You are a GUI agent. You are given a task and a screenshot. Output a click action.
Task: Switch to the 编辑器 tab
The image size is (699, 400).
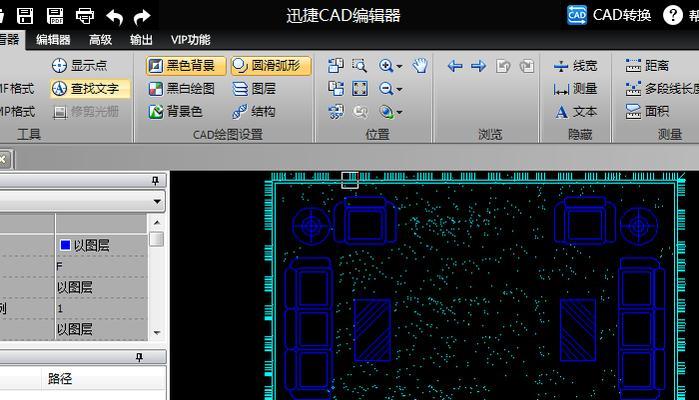coord(53,40)
